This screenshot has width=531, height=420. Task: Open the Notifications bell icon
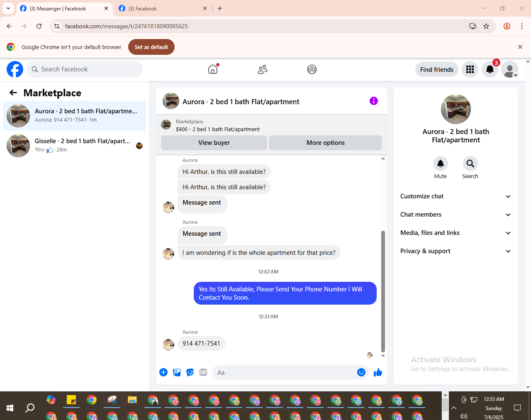click(x=490, y=69)
